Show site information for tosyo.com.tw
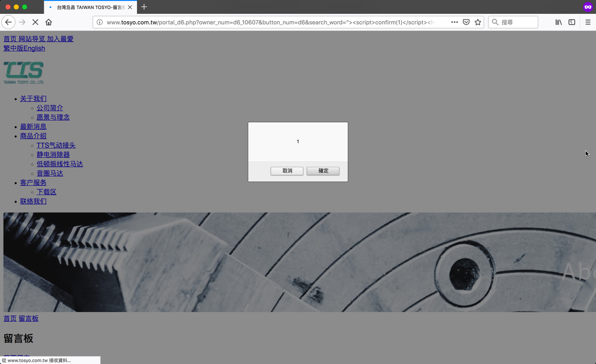Viewport: 596px width, 364px height. pyautogui.click(x=100, y=22)
